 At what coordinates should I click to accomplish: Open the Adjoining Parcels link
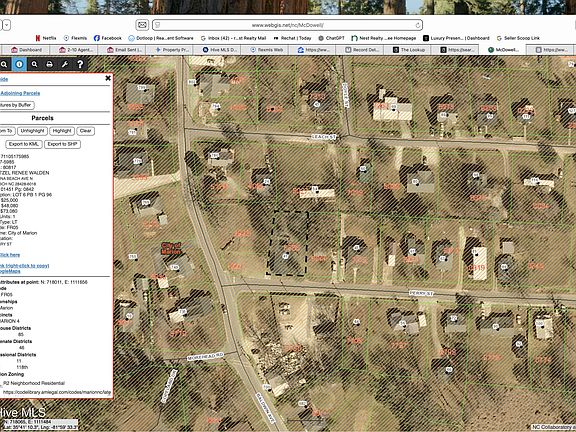pyautogui.click(x=20, y=93)
